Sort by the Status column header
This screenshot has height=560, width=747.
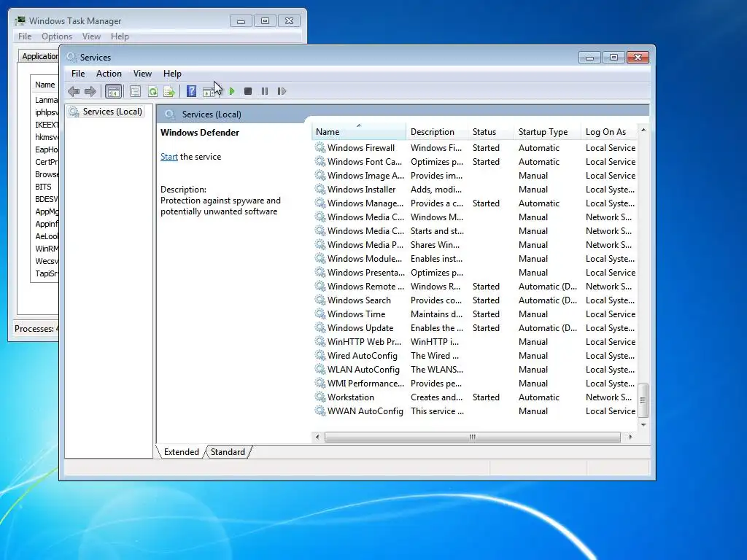pyautogui.click(x=490, y=132)
